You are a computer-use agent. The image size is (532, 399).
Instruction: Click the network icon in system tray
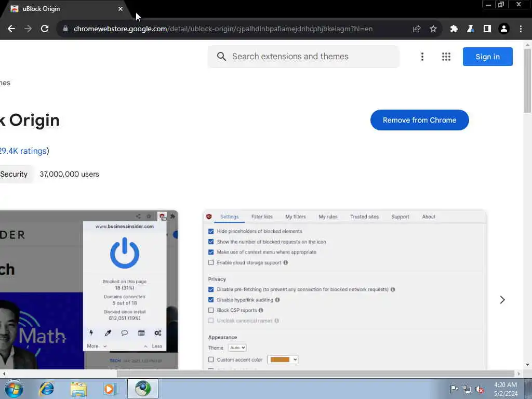pyautogui.click(x=467, y=390)
